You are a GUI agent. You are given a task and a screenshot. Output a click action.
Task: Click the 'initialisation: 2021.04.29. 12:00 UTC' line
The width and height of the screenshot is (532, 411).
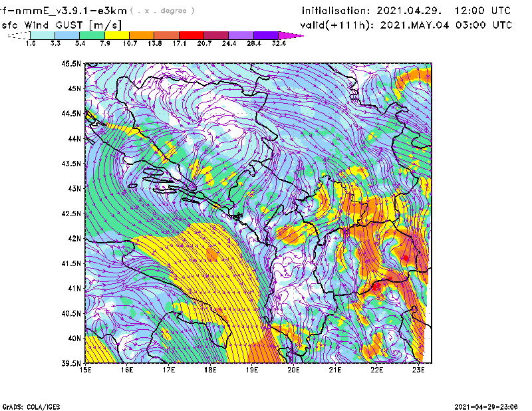(406, 11)
